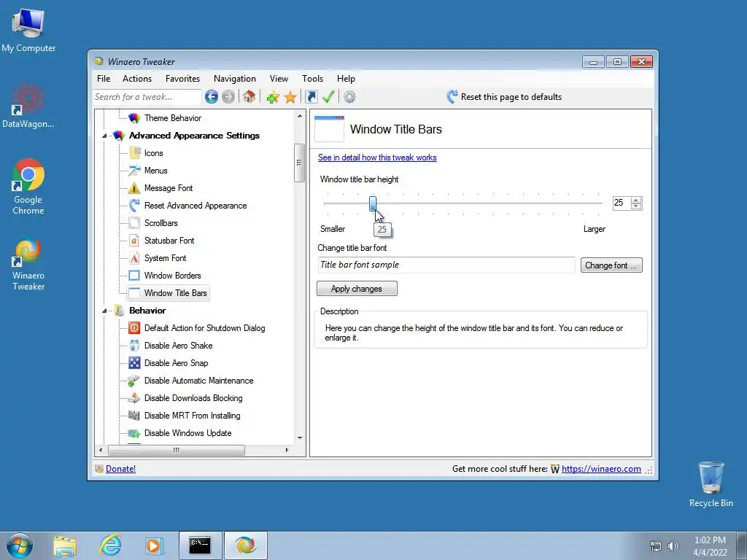Screen dimensions: 747x560
Task: Decrease title bar height with down stepper
Action: (x=636, y=206)
